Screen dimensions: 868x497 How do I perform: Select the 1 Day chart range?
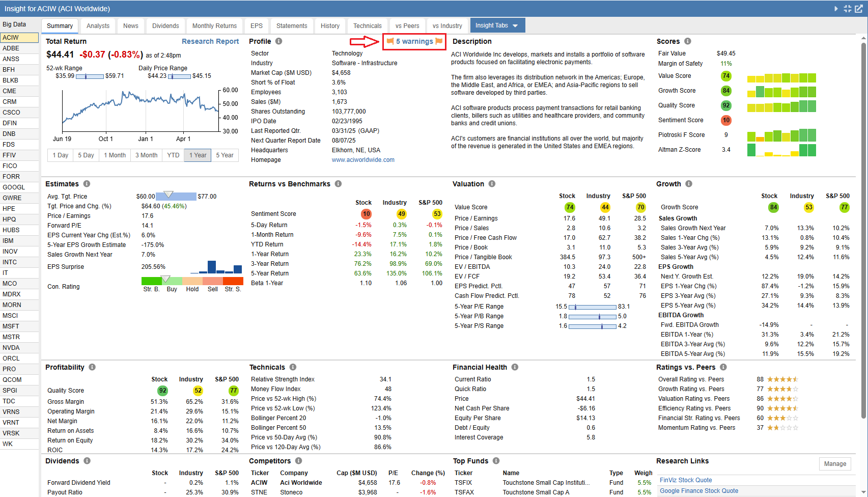[61, 155]
